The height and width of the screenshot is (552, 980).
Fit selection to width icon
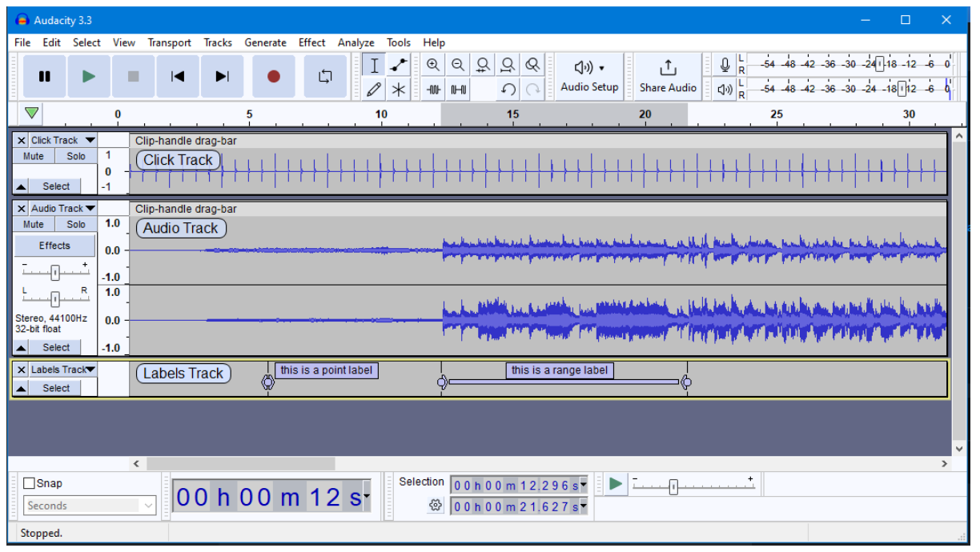[x=483, y=66]
